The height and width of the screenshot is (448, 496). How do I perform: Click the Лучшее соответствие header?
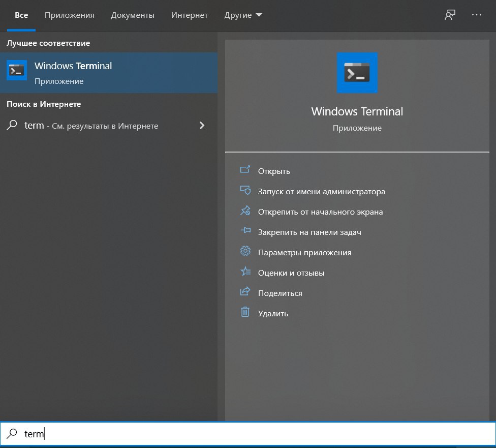(48, 43)
